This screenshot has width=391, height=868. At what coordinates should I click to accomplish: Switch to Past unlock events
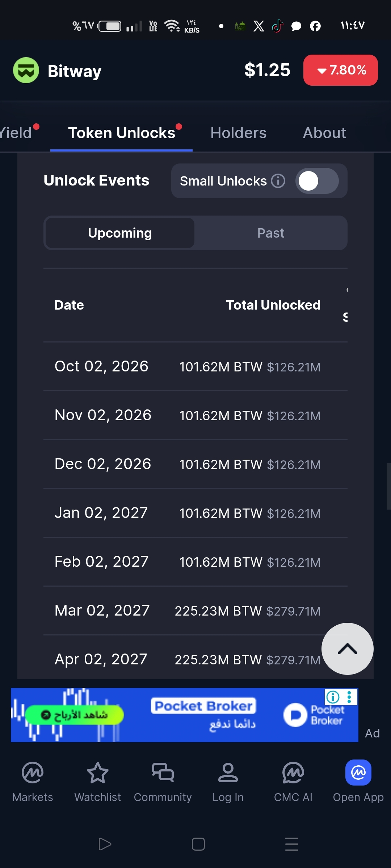tap(271, 233)
